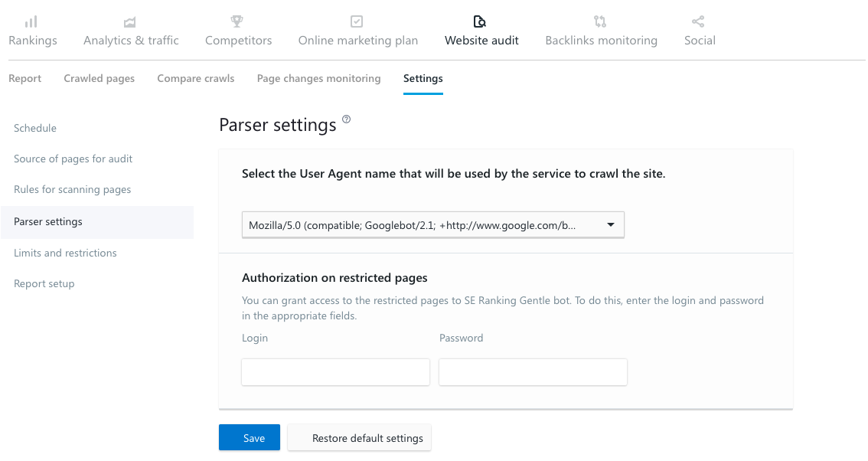Screen dimensions: 868x461
Task: Open the Compare crawls tab
Action: click(x=196, y=79)
